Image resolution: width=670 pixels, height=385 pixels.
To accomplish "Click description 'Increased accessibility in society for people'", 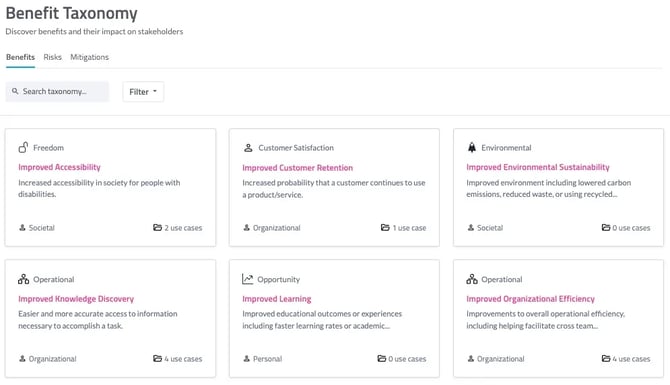I will pyautogui.click(x=99, y=188).
